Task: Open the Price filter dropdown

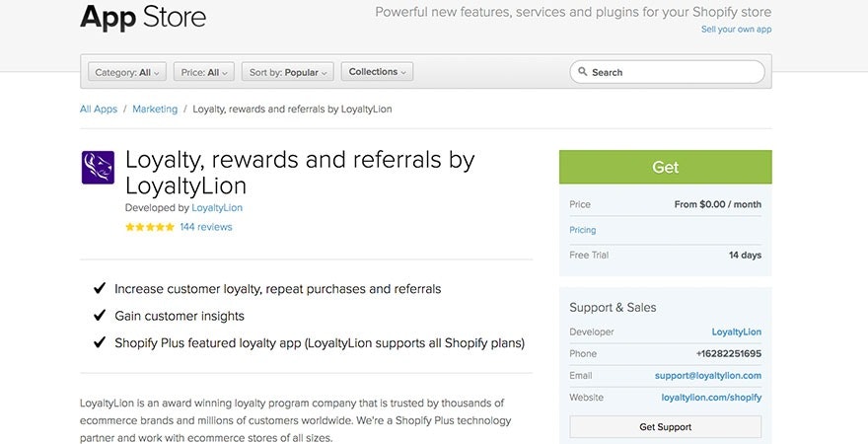Action: pos(204,72)
